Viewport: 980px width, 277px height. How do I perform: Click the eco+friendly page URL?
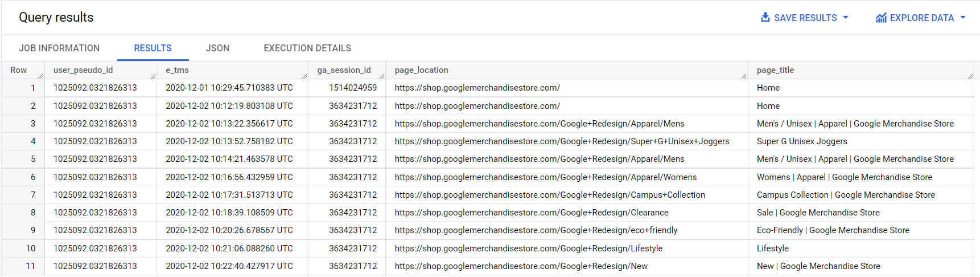pyautogui.click(x=536, y=230)
